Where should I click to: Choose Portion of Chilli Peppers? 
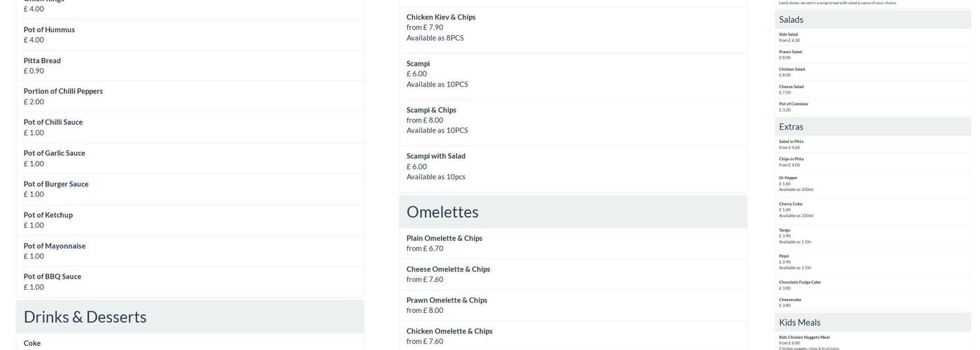click(x=63, y=91)
